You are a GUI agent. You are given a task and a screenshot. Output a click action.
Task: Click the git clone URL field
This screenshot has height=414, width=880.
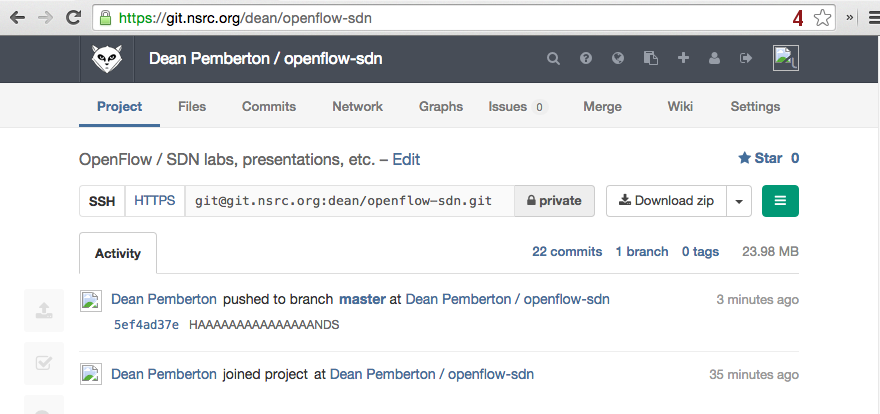[349, 201]
